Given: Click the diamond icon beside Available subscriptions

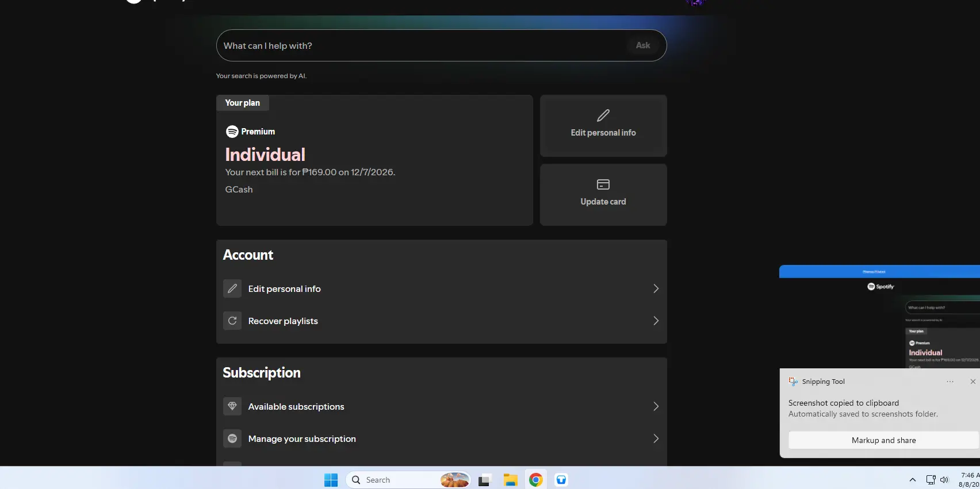Looking at the screenshot, I should point(232,406).
